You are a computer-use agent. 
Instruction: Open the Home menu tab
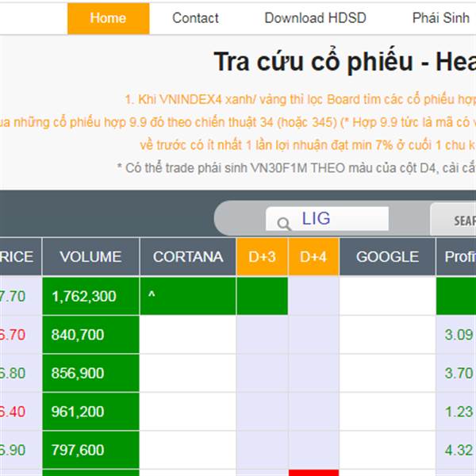click(x=108, y=18)
